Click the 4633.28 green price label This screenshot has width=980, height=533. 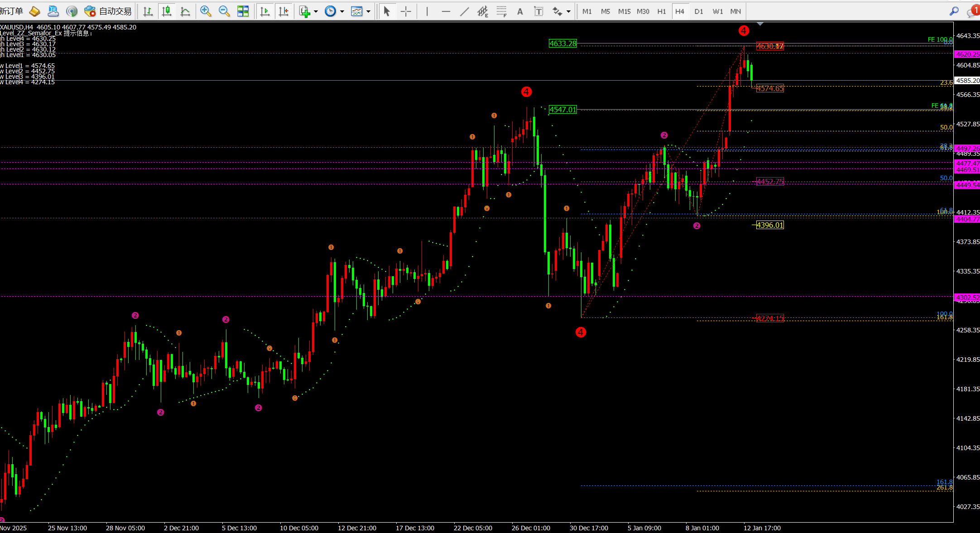click(x=562, y=43)
